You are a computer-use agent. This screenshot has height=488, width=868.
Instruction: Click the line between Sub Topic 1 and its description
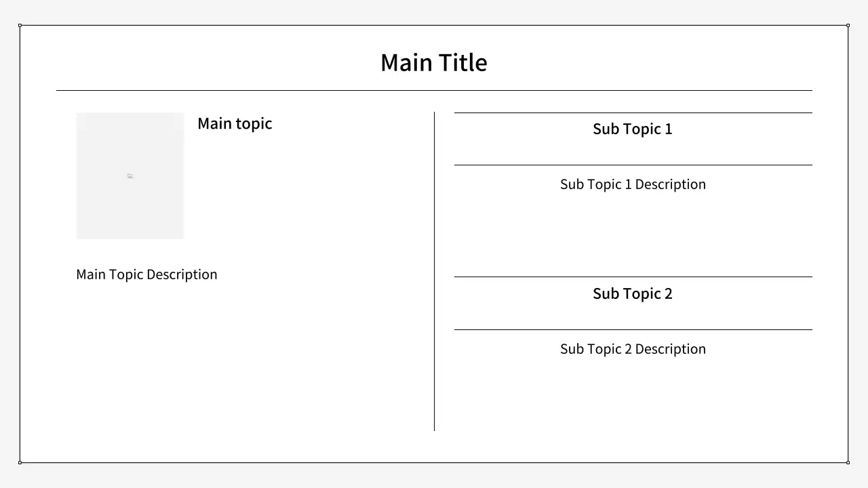pyautogui.click(x=633, y=165)
